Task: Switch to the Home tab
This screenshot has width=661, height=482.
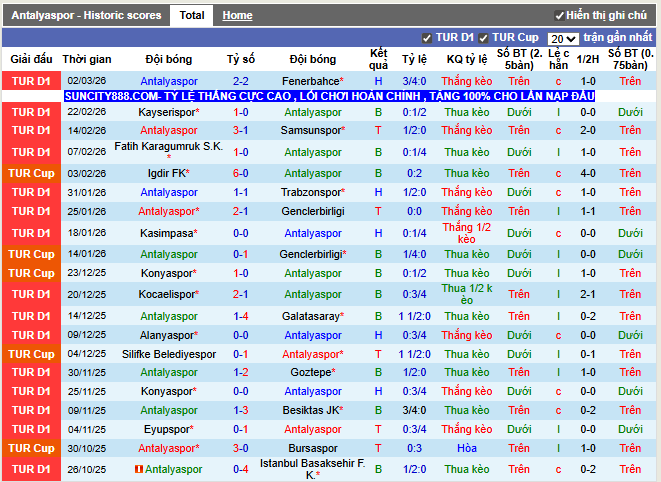Action: 237,16
